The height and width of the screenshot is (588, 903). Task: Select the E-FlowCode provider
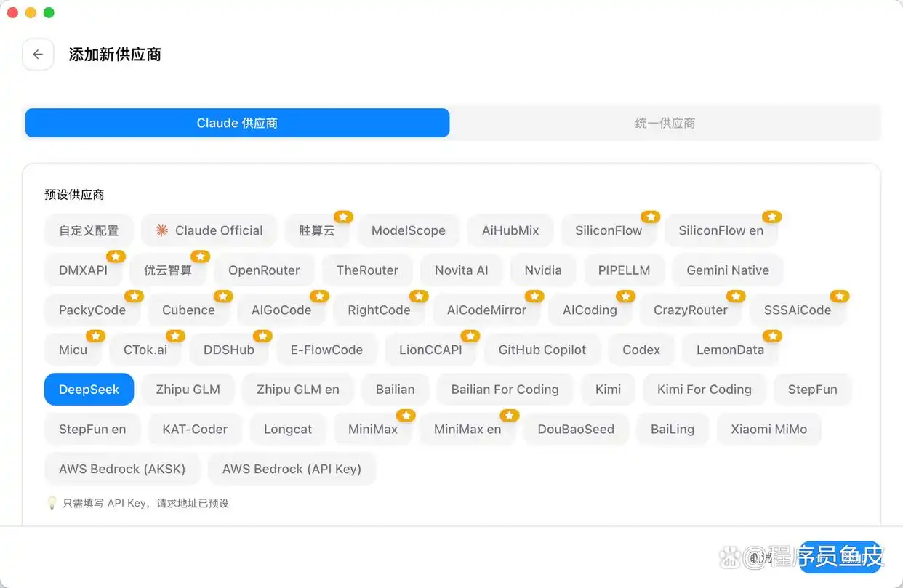coord(326,350)
